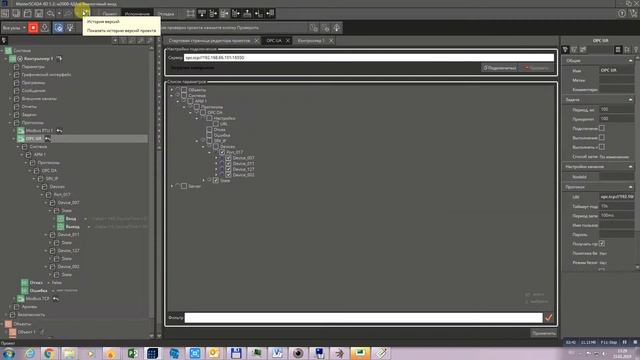Click the save icon in top toolbar
This screenshot has height=360, width=640.
tap(39, 13)
